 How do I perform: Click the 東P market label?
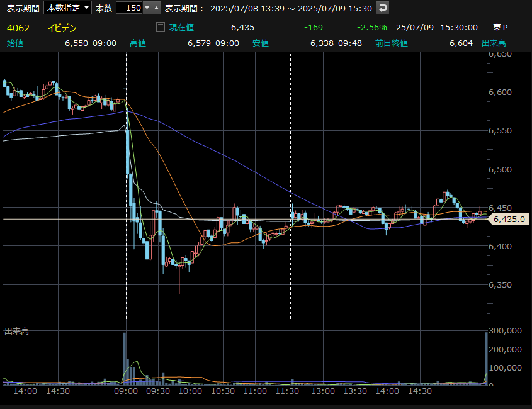click(501, 28)
